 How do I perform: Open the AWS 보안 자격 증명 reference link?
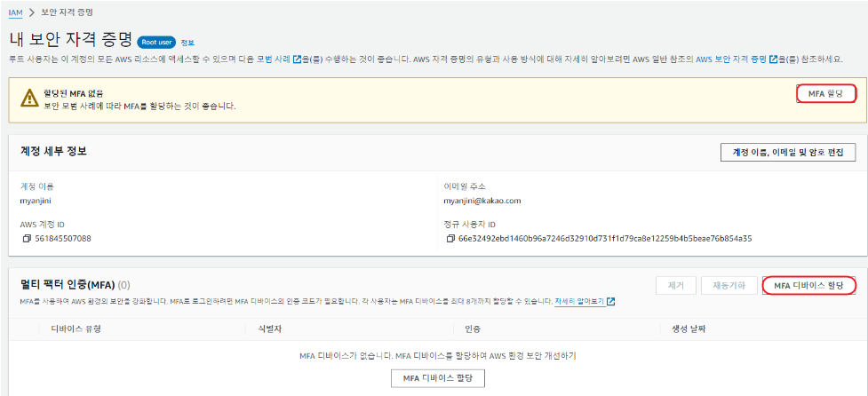[730, 59]
